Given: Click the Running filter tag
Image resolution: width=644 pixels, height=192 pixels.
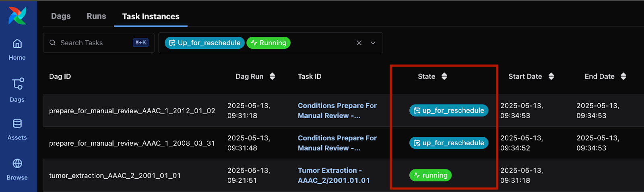Looking at the screenshot, I should (268, 43).
